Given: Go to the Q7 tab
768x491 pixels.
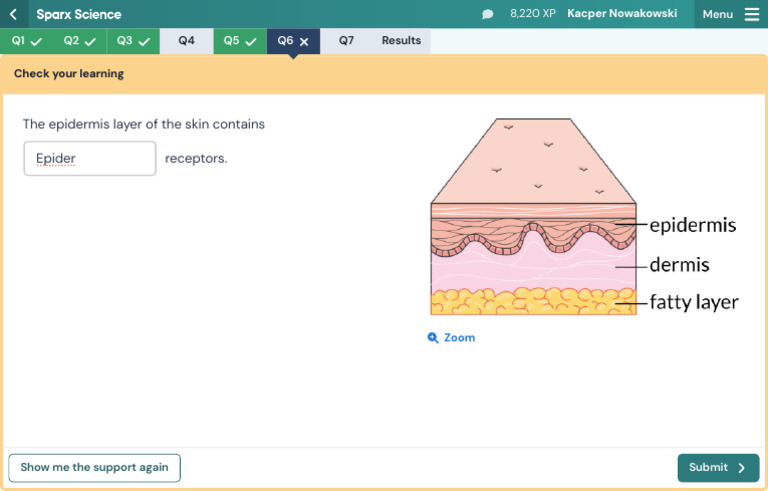Looking at the screenshot, I should point(346,41).
